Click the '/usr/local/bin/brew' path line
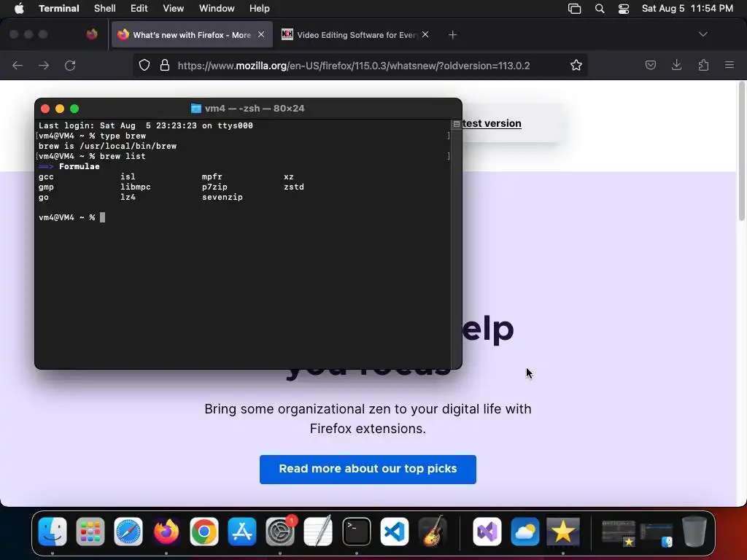 [x=108, y=146]
